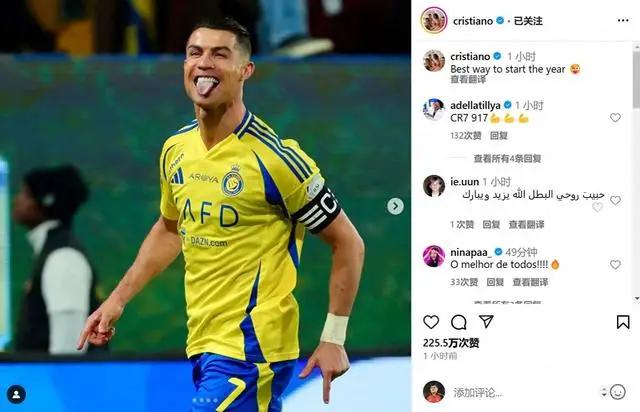Show tagged people icon on photo

click(16, 394)
